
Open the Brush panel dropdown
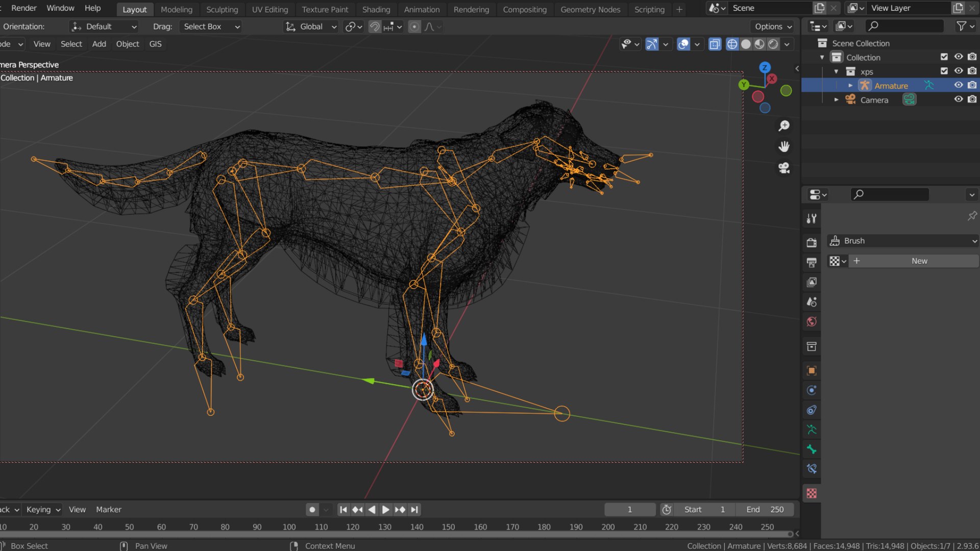click(x=902, y=241)
